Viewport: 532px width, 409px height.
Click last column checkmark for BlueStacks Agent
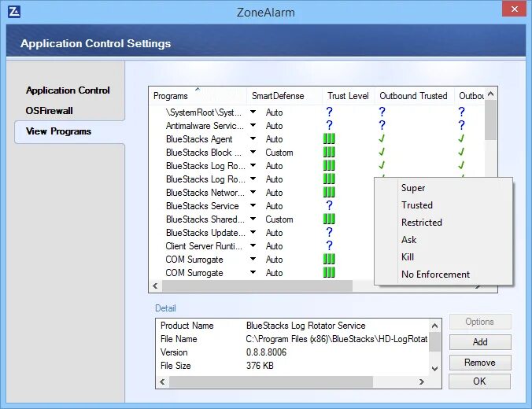pyautogui.click(x=461, y=138)
